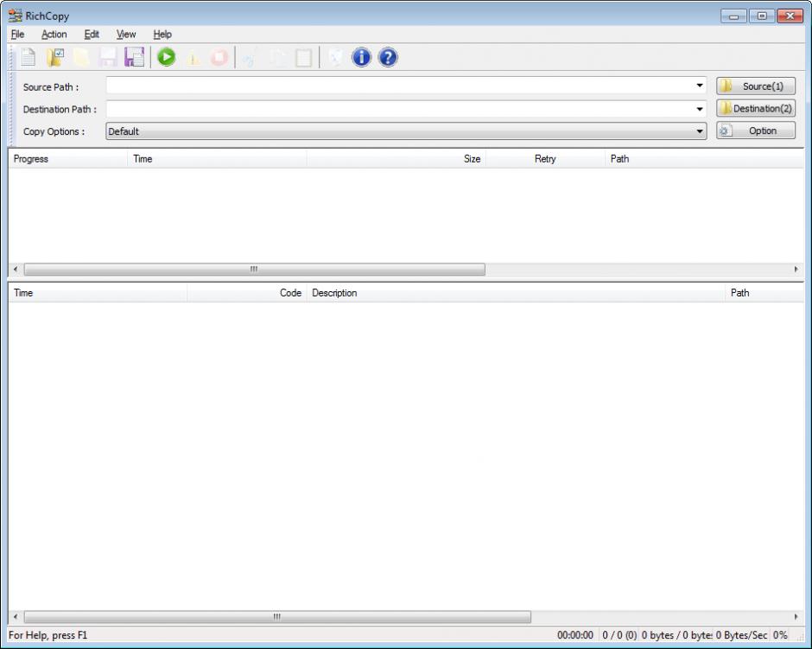Click the RichCopy title bar app icon
Viewport: 812px width, 649px height.
[x=15, y=16]
